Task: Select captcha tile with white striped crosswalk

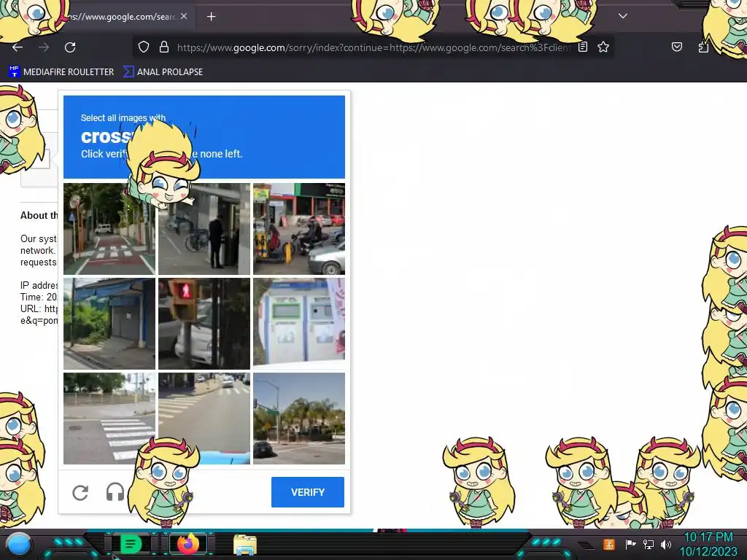Action: [x=109, y=419]
